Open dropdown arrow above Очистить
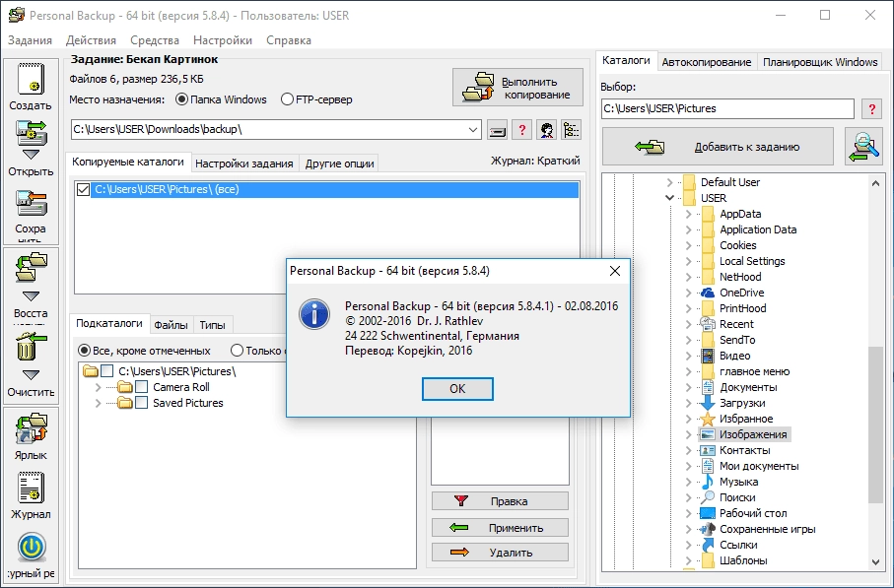 click(x=31, y=375)
